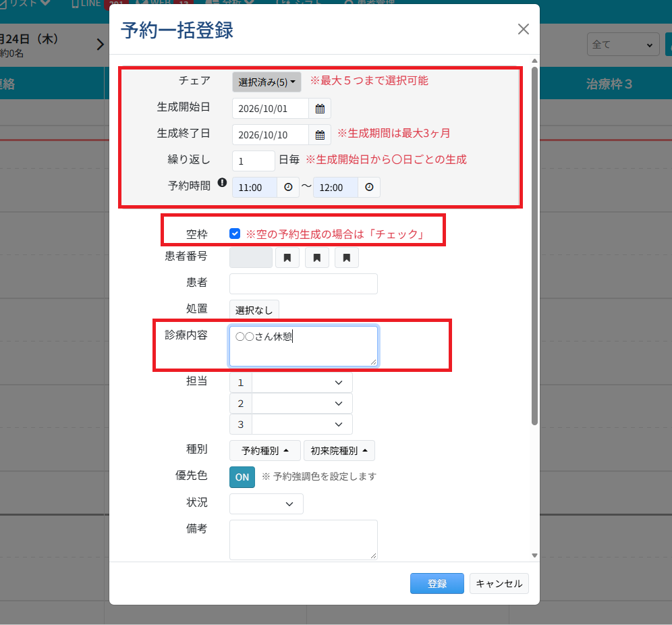Toggle the 優先色 ON switch
This screenshot has height=625, width=672.
(x=242, y=477)
